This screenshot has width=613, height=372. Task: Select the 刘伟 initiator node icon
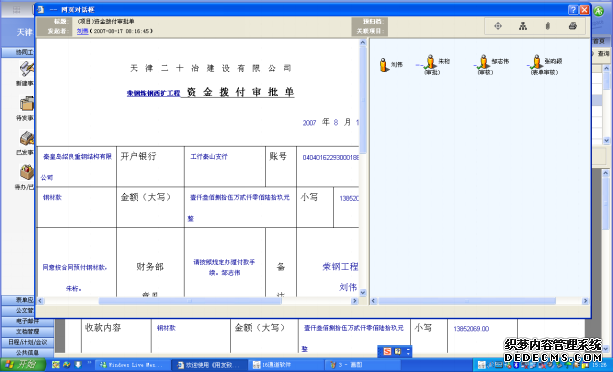pos(383,65)
